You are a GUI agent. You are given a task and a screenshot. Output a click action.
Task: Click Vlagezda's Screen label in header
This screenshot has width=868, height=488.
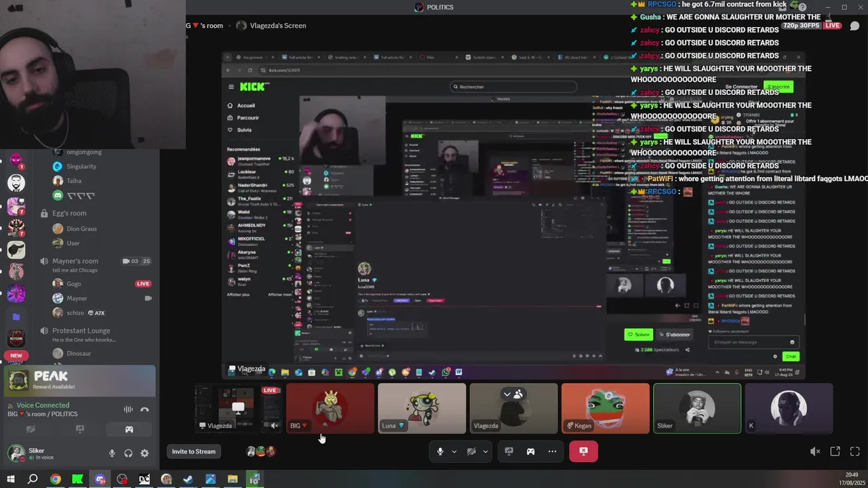[278, 26]
